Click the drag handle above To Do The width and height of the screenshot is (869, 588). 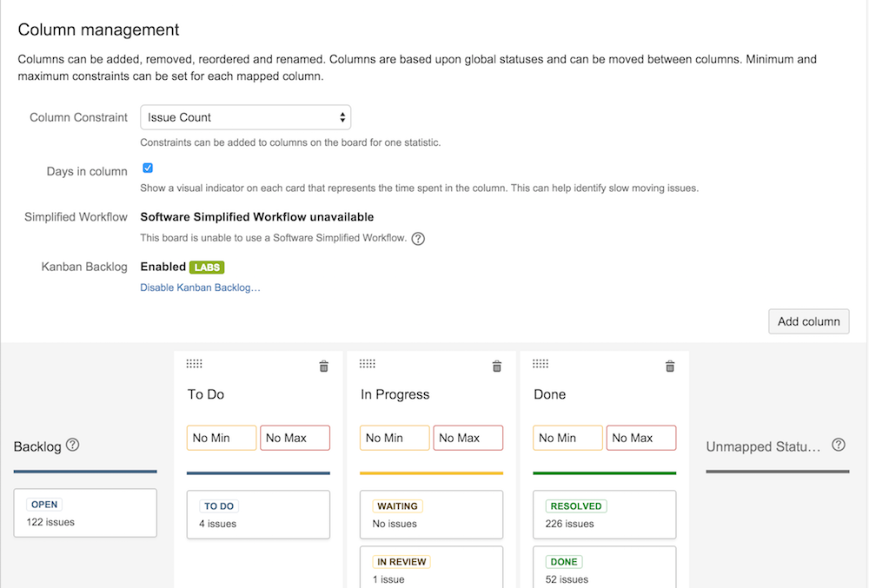click(x=195, y=364)
